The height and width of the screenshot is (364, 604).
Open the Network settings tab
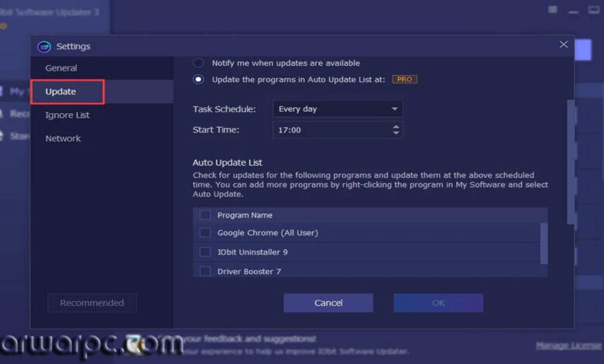click(101, 139)
